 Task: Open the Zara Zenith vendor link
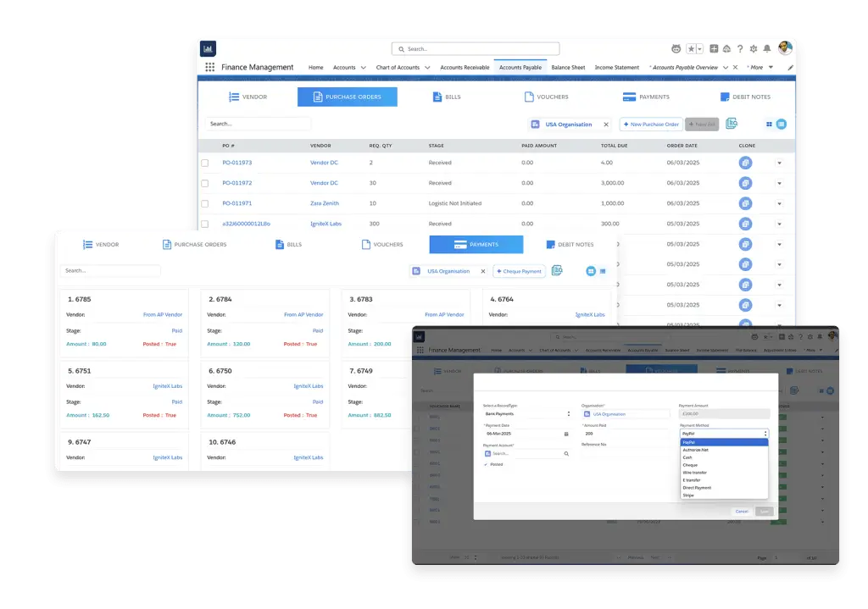(x=325, y=203)
